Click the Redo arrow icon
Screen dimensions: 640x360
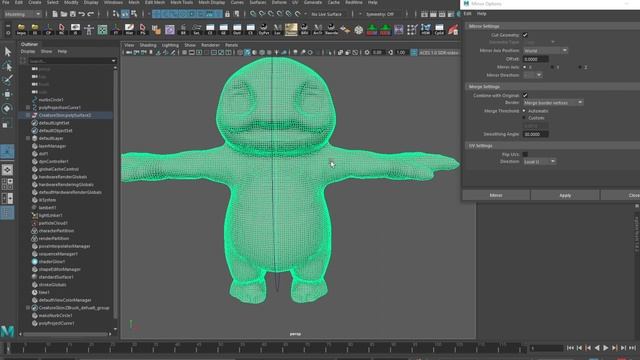pos(90,14)
